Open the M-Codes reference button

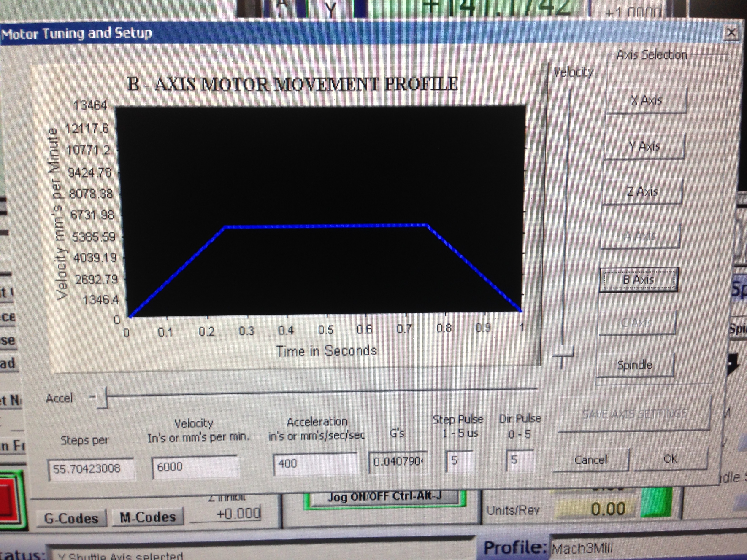tap(148, 517)
